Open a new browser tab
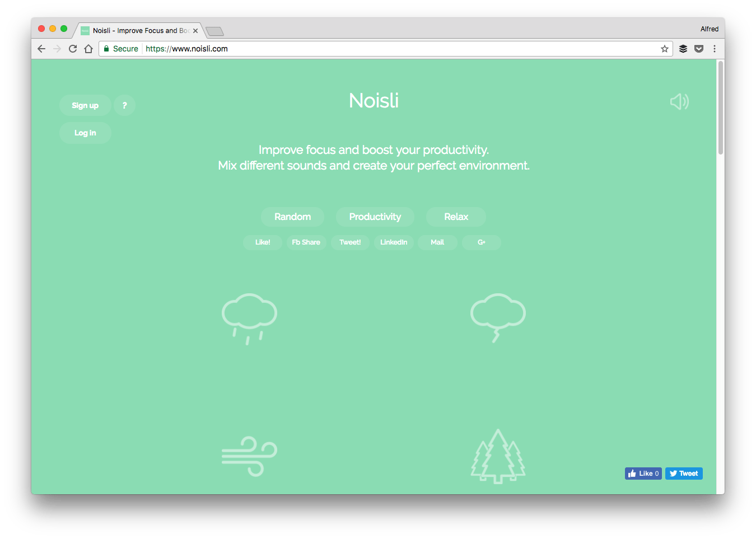This screenshot has width=756, height=539. click(x=214, y=31)
